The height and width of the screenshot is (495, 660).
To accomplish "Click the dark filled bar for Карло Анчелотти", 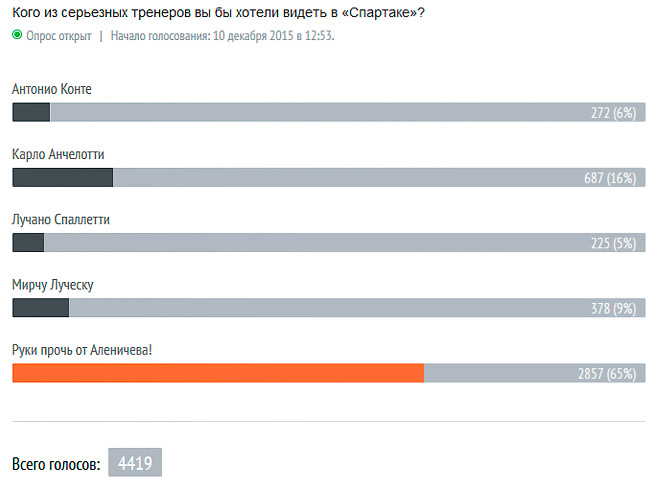I will [x=63, y=178].
